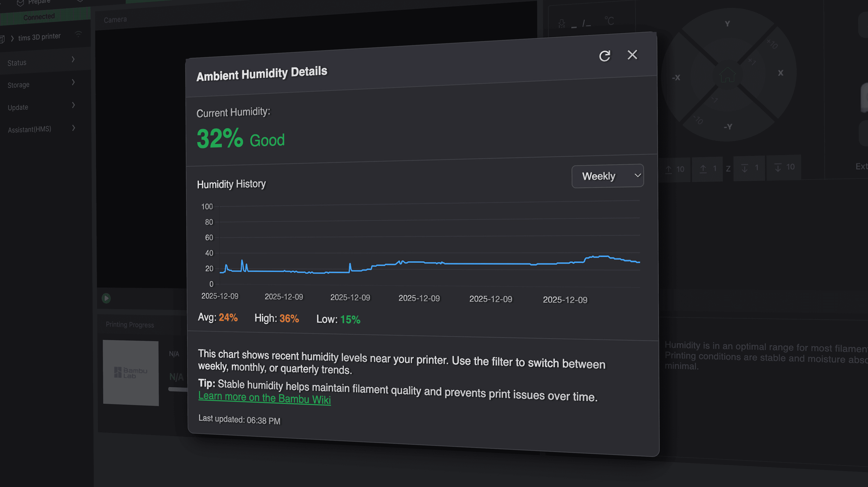Raise Z by 10 button
The image size is (868, 487).
[x=675, y=169]
